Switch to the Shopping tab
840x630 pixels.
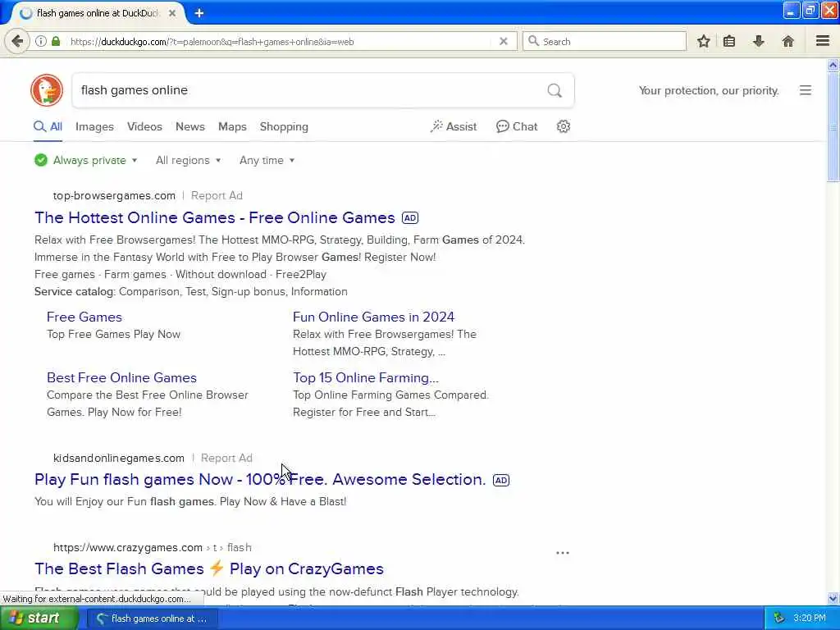pyautogui.click(x=284, y=126)
